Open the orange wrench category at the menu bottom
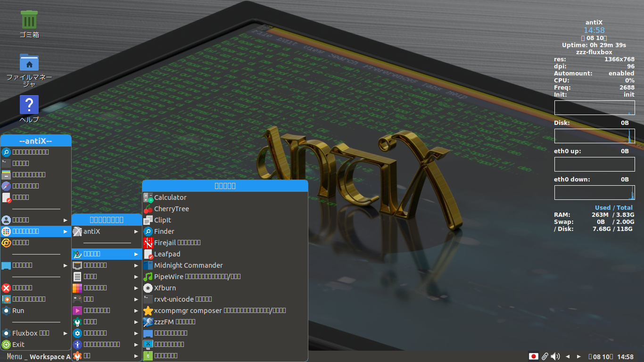The width and height of the screenshot is (644, 362). [107, 356]
